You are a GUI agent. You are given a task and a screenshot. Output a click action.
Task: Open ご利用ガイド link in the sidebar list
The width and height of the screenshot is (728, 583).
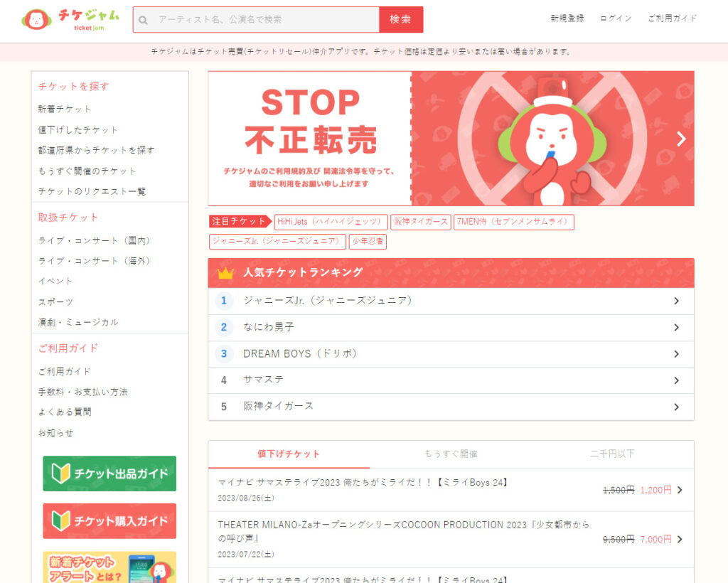coord(65,371)
